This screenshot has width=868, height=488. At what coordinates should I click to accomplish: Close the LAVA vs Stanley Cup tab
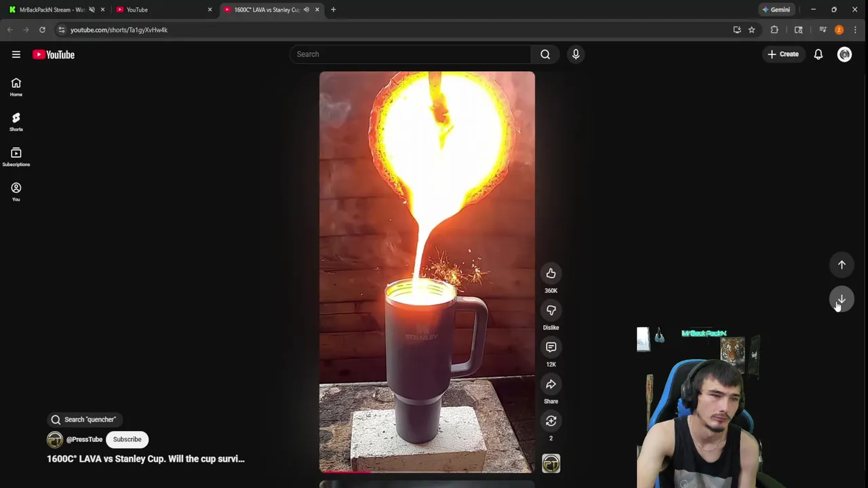click(x=316, y=9)
